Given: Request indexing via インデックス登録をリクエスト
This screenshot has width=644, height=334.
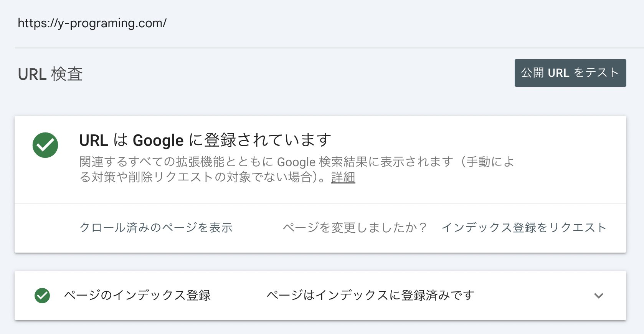Looking at the screenshot, I should [x=523, y=228].
